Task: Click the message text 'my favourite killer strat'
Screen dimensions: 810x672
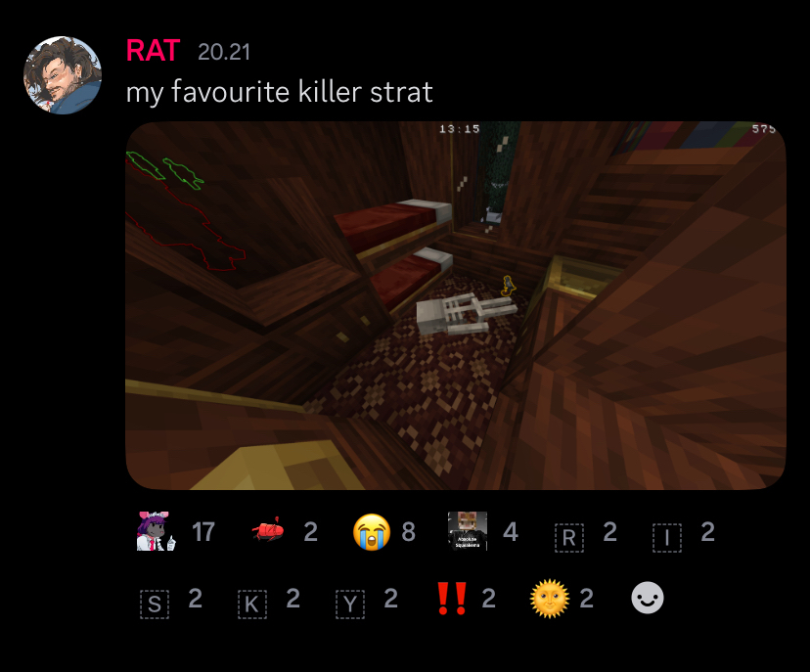Action: [x=280, y=92]
